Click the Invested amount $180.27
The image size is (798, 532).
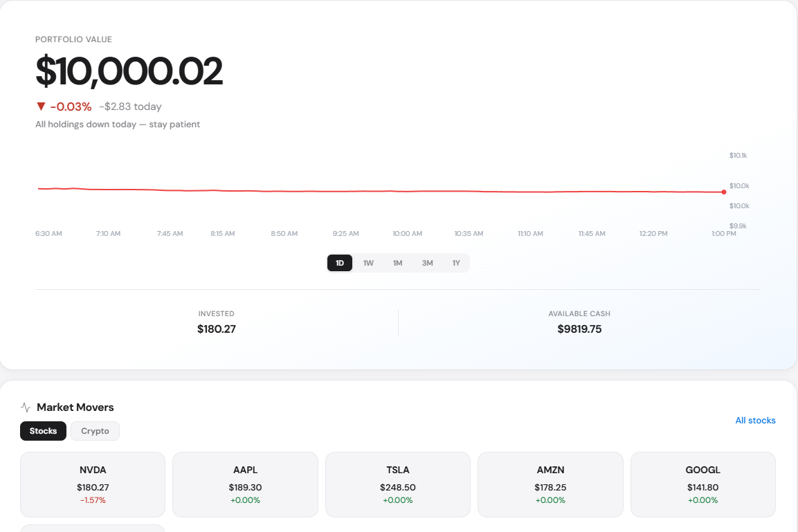217,329
